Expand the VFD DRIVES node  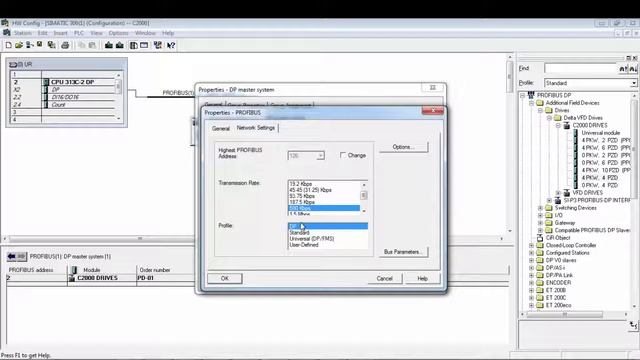tap(558, 193)
